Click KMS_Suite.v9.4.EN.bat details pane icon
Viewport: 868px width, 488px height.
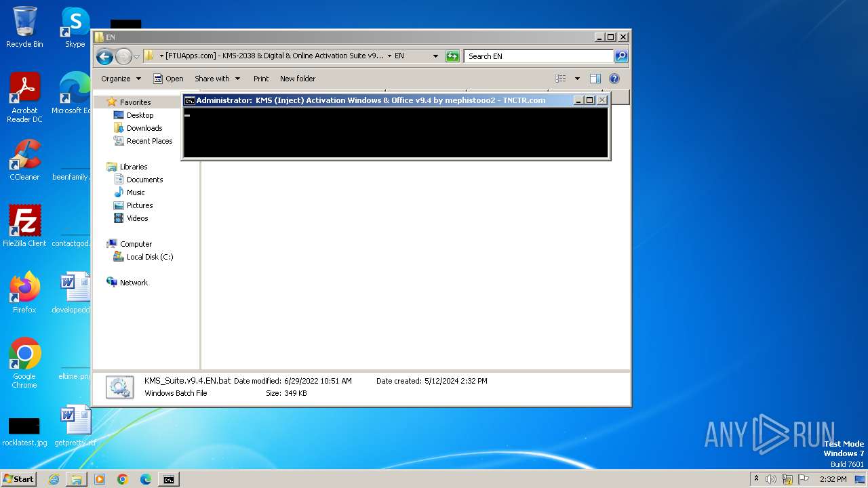pyautogui.click(x=119, y=387)
